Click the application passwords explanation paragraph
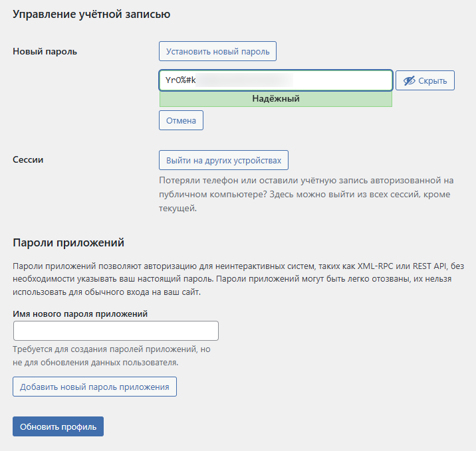The height and width of the screenshot is (451, 476). (233, 279)
